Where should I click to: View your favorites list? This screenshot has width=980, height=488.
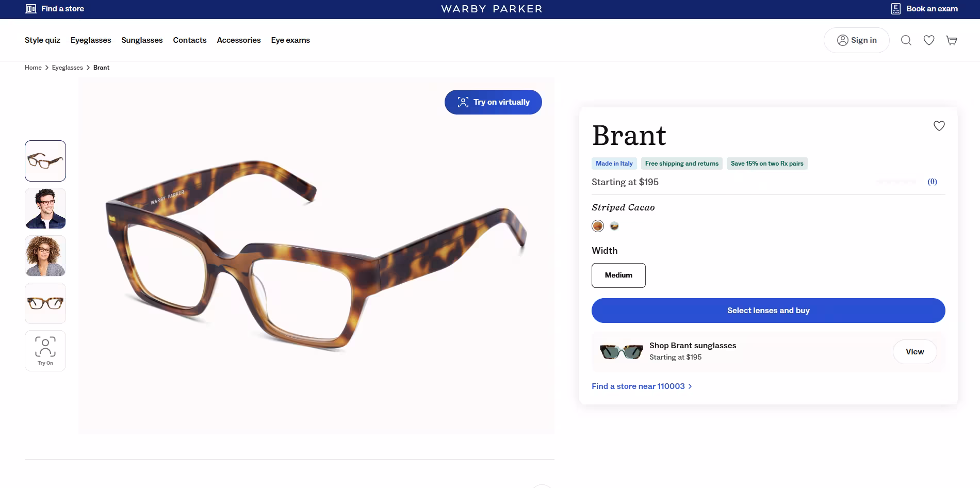pyautogui.click(x=929, y=40)
